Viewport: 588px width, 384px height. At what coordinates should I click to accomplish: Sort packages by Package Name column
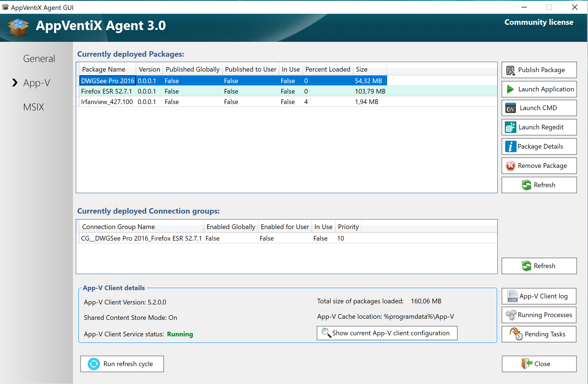[x=104, y=69]
